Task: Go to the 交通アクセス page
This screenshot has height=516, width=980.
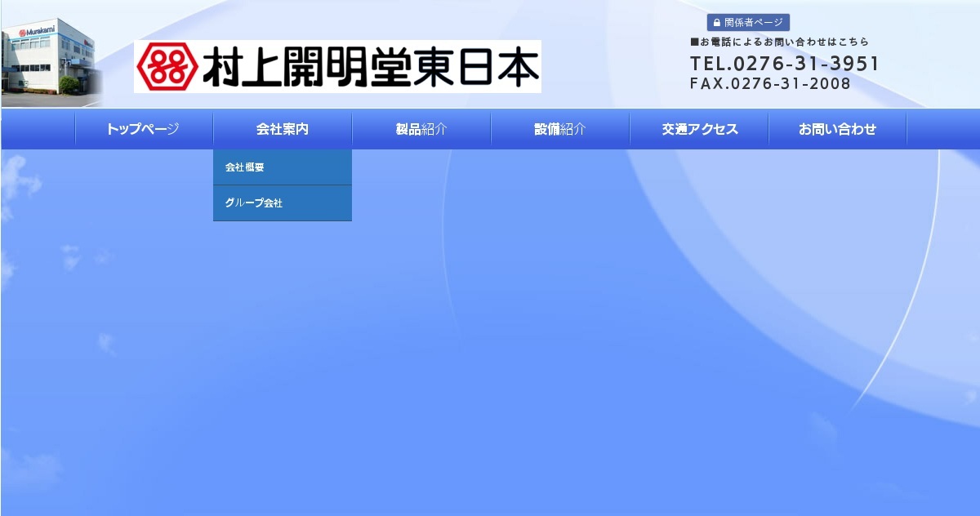Action: point(699,129)
